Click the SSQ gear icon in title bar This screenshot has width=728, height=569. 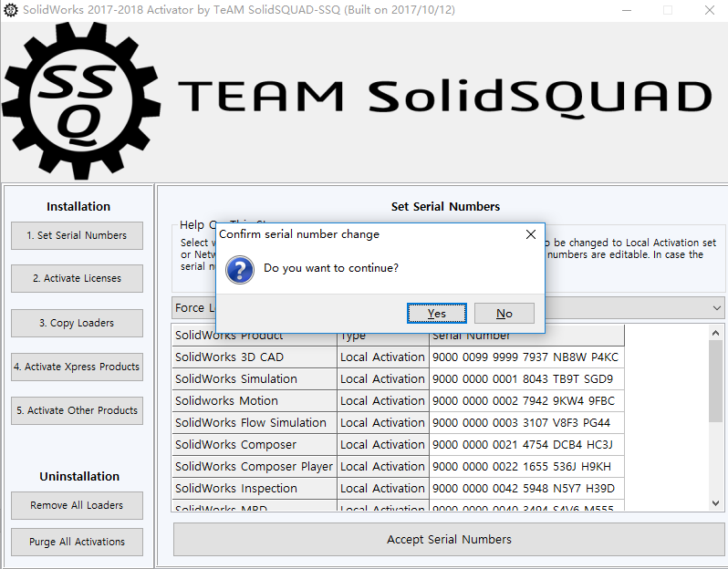point(11,10)
